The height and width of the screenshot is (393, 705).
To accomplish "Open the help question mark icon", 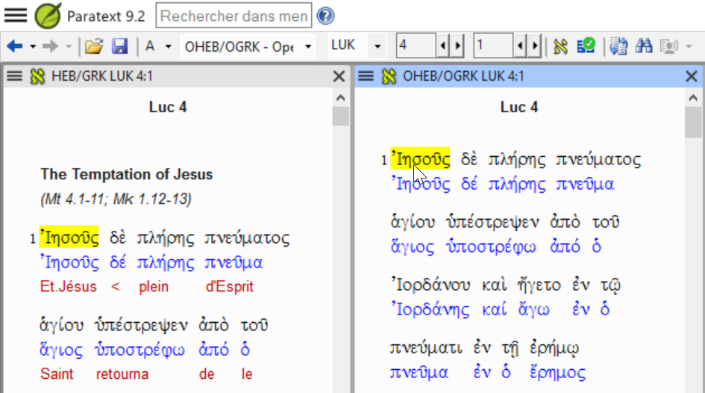I will pyautogui.click(x=326, y=16).
